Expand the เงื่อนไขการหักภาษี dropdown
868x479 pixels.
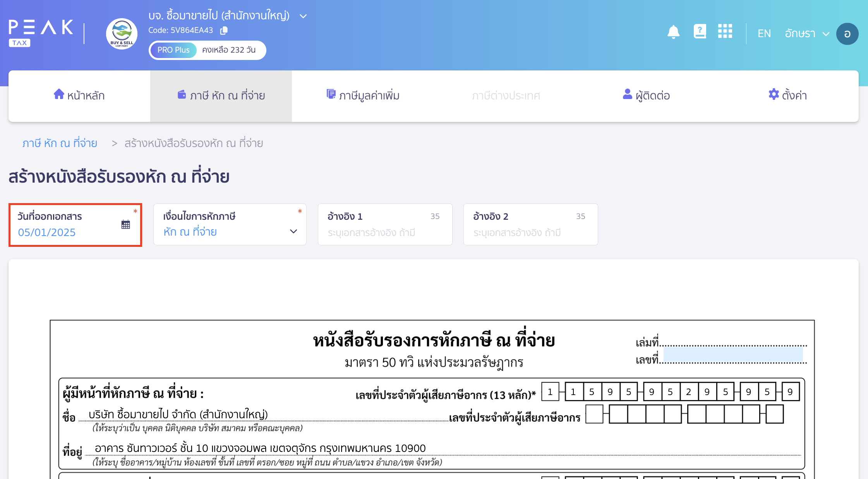click(293, 231)
